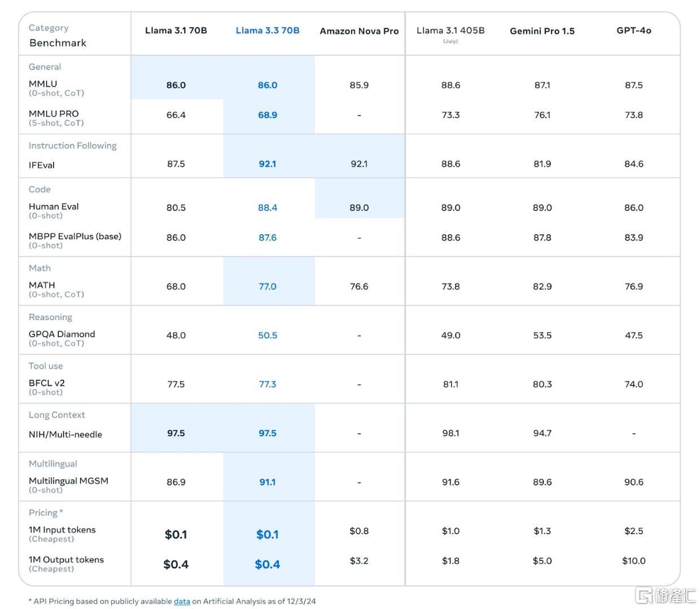Click the Pricing category heading
The height and width of the screenshot is (609, 700).
click(x=46, y=512)
